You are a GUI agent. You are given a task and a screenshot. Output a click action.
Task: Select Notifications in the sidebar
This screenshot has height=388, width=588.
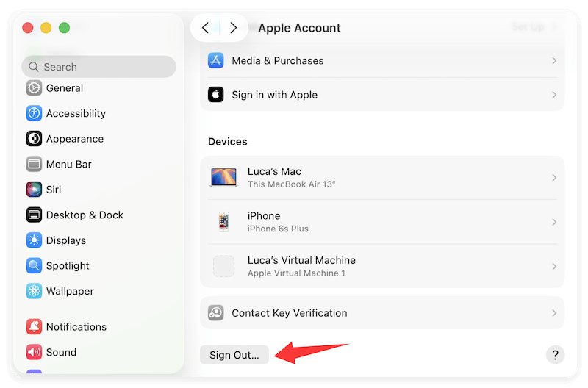tap(98, 326)
